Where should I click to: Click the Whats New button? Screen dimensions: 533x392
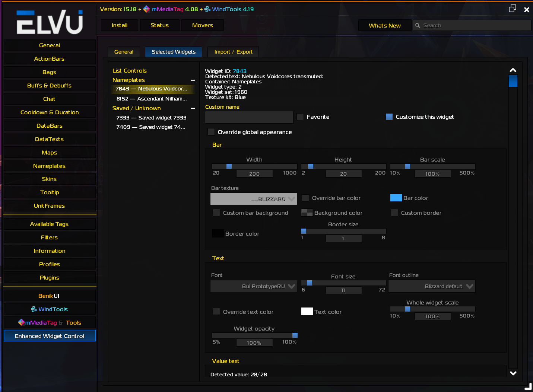(385, 25)
